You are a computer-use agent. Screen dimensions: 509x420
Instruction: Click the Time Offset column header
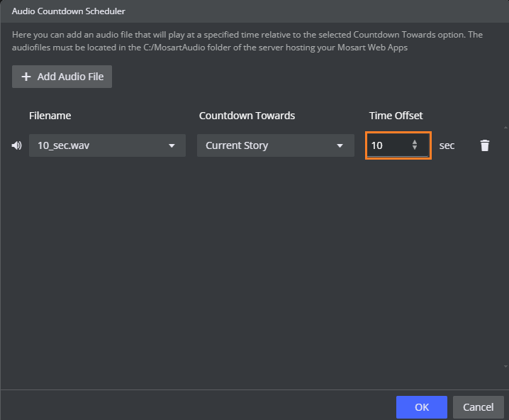[396, 116]
